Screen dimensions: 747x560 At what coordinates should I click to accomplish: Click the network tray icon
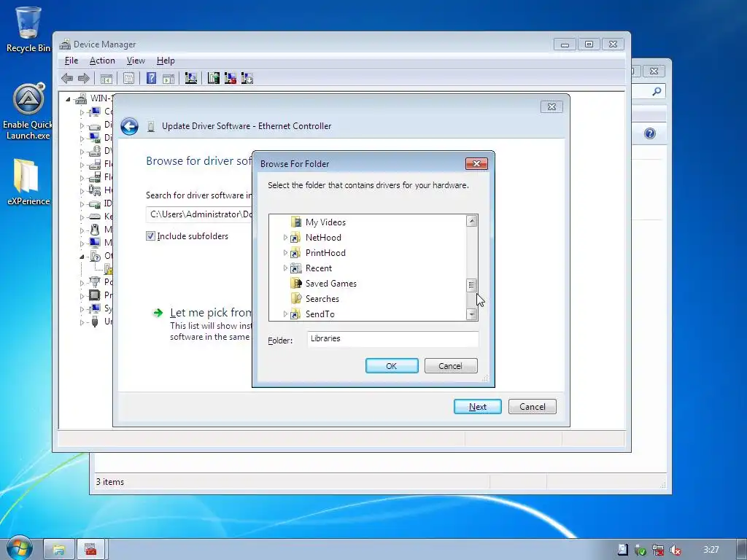click(x=658, y=550)
